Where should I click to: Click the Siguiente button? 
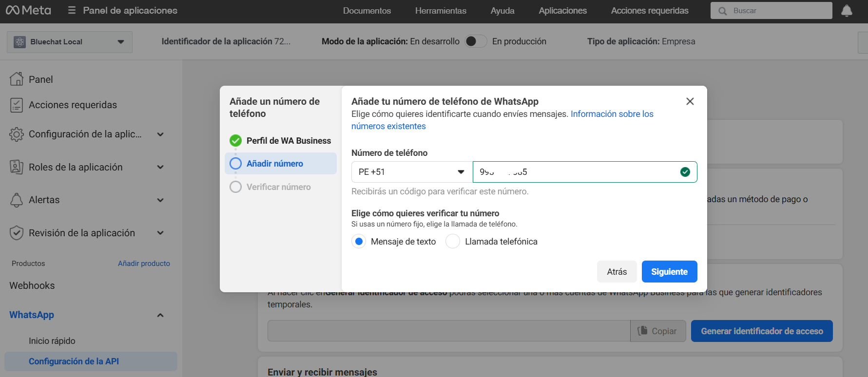669,272
